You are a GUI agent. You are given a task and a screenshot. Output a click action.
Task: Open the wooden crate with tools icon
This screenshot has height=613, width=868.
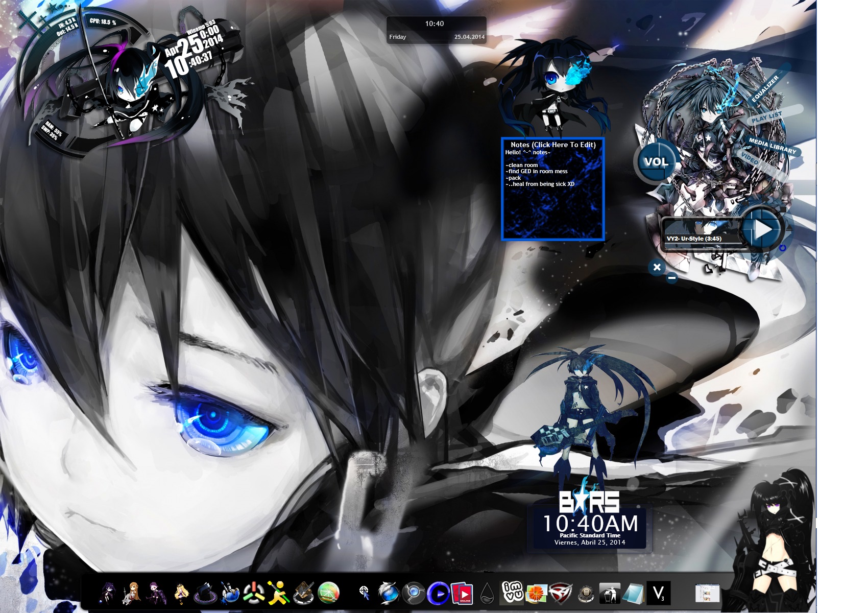click(x=303, y=593)
